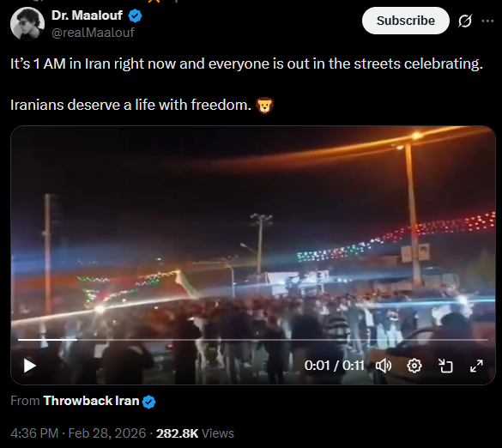This screenshot has height=448, width=502.
Task: Open Dr. Maalouf's profile avatar
Action: coord(27,24)
